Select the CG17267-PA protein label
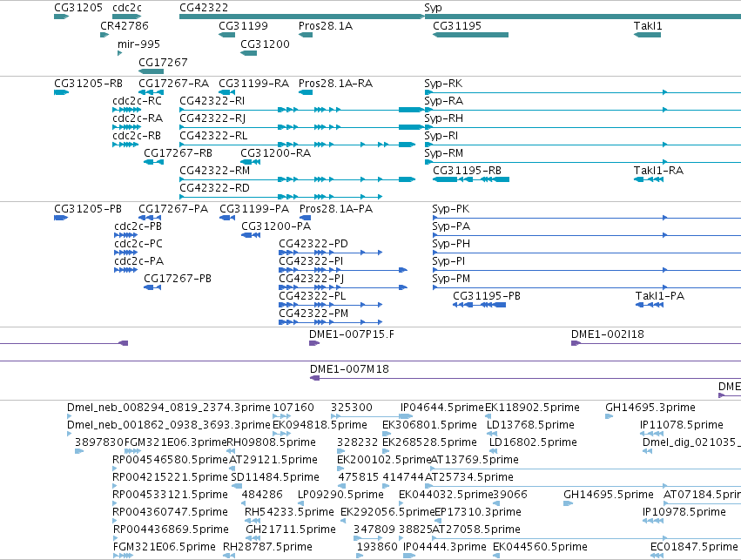Image resolution: width=741 pixels, height=560 pixels. pyautogui.click(x=173, y=209)
